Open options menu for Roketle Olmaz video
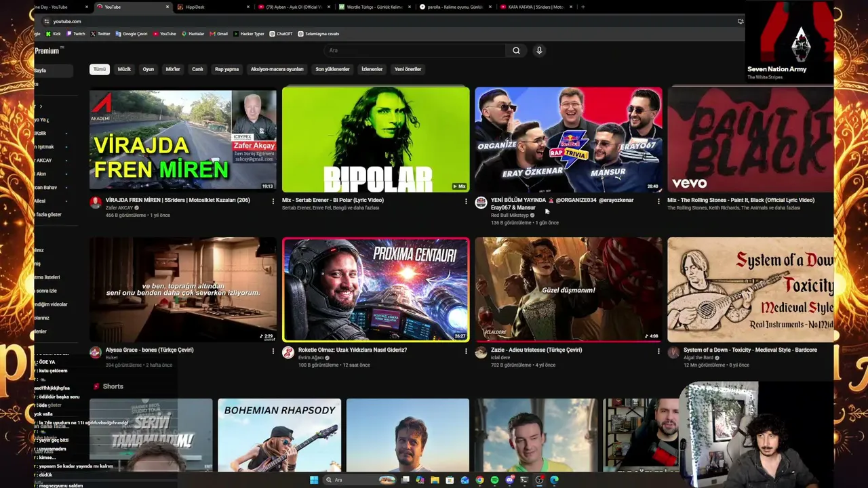The height and width of the screenshot is (488, 868). pyautogui.click(x=466, y=351)
